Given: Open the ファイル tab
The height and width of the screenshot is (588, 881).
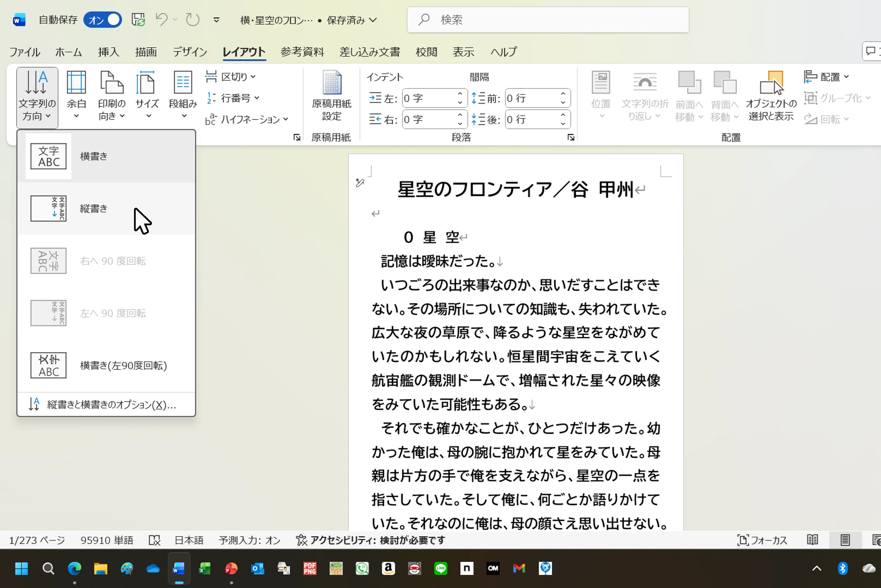Looking at the screenshot, I should pos(25,52).
